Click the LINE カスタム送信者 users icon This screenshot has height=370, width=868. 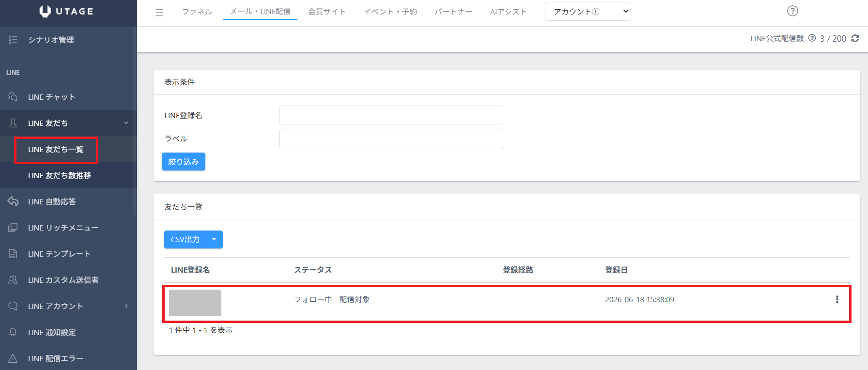click(13, 280)
